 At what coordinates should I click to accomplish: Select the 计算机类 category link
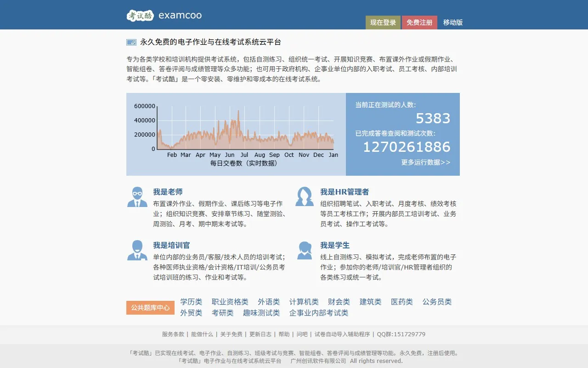coord(304,302)
